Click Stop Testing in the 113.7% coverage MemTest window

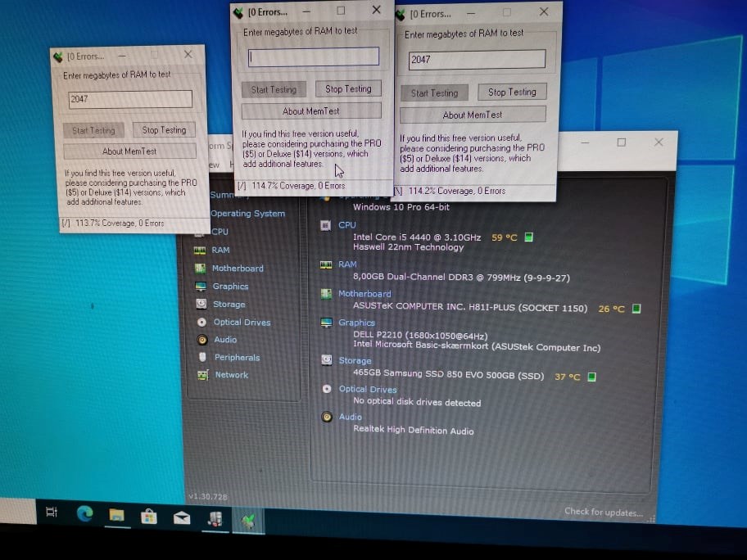(164, 129)
